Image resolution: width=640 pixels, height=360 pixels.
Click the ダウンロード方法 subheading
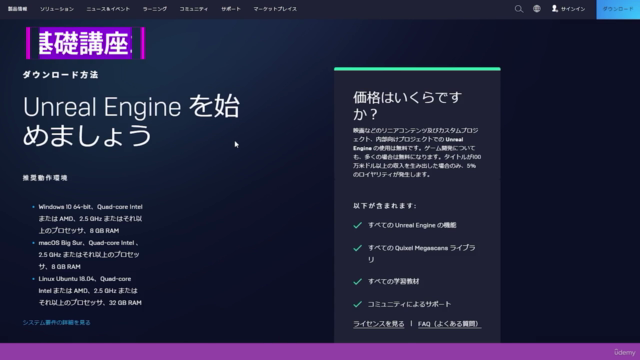(60, 75)
